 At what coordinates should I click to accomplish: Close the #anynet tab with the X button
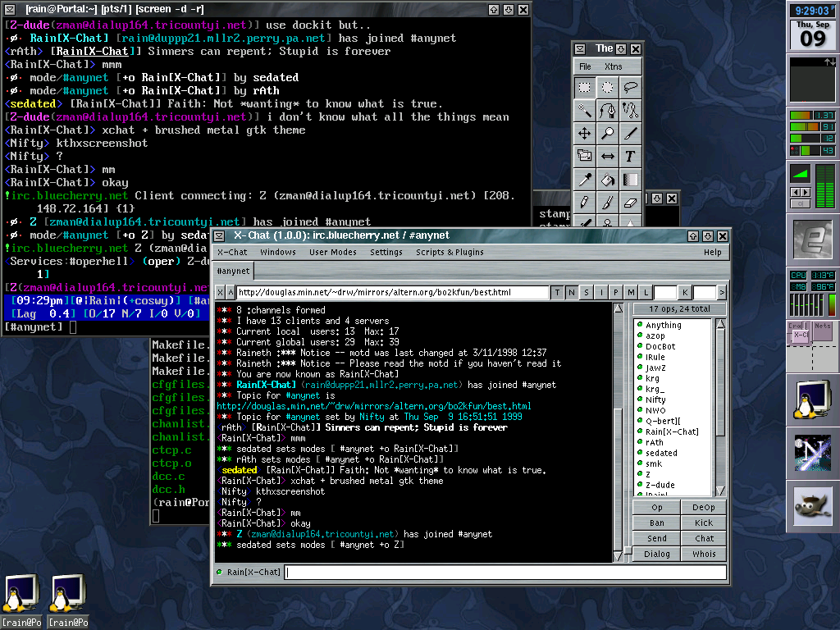220,292
